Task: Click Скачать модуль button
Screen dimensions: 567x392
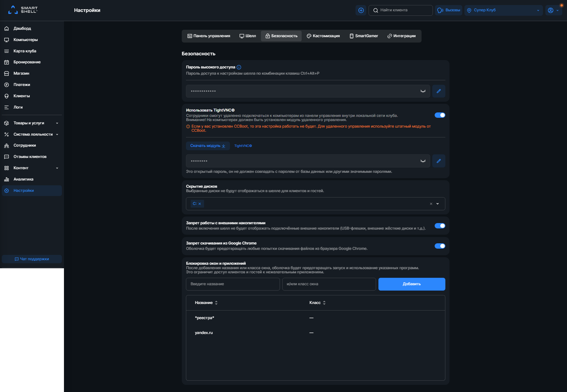Action: coord(208,146)
